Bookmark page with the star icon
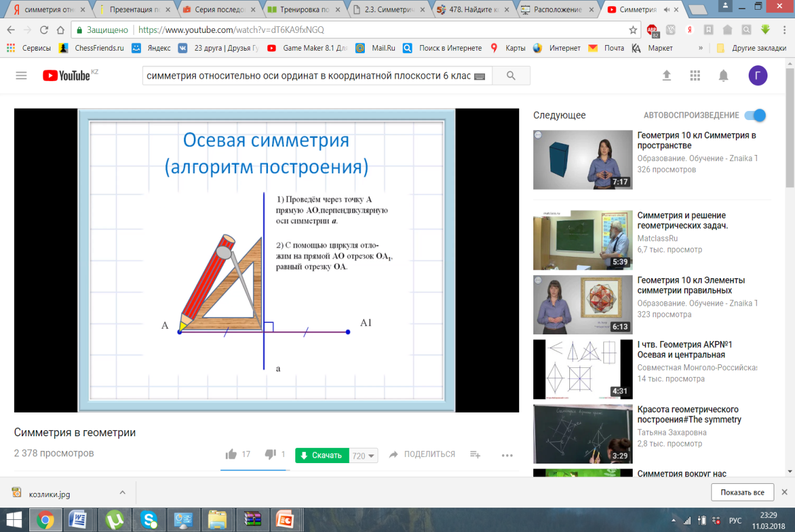This screenshot has width=795, height=532. (633, 30)
